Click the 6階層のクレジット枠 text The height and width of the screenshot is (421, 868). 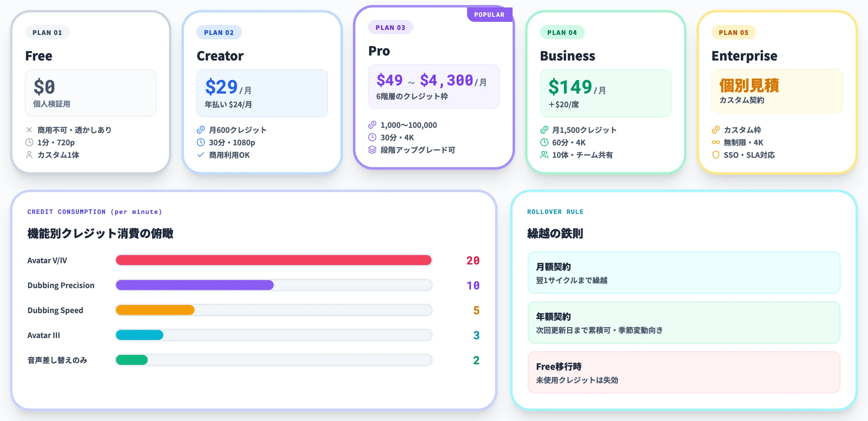412,96
